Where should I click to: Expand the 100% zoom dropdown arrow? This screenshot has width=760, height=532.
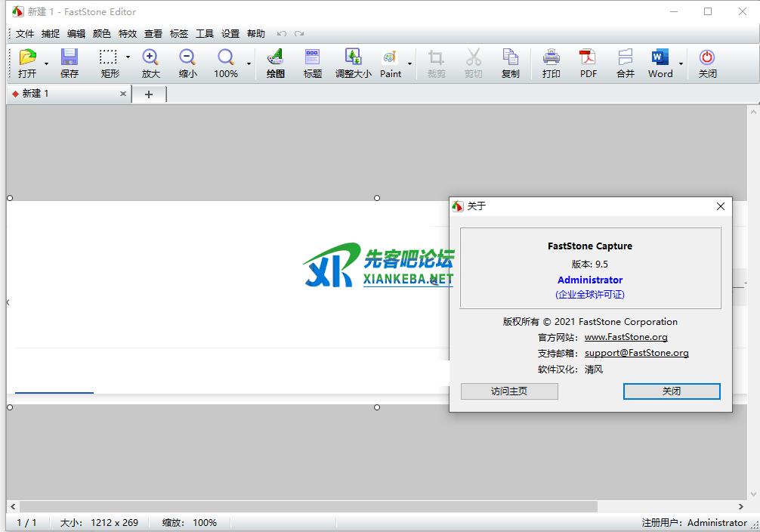point(249,63)
